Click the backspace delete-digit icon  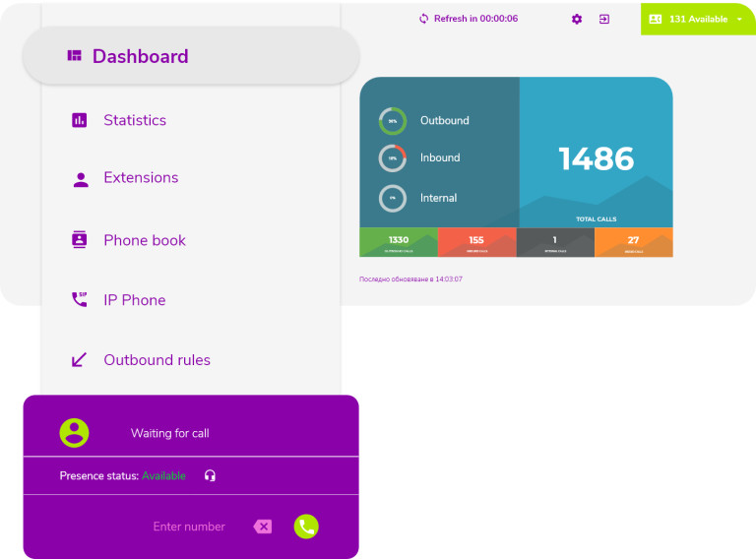click(x=263, y=527)
